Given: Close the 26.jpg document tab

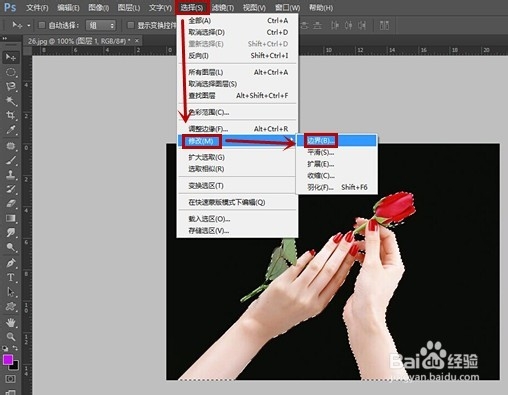Looking at the screenshot, I should (x=137, y=41).
